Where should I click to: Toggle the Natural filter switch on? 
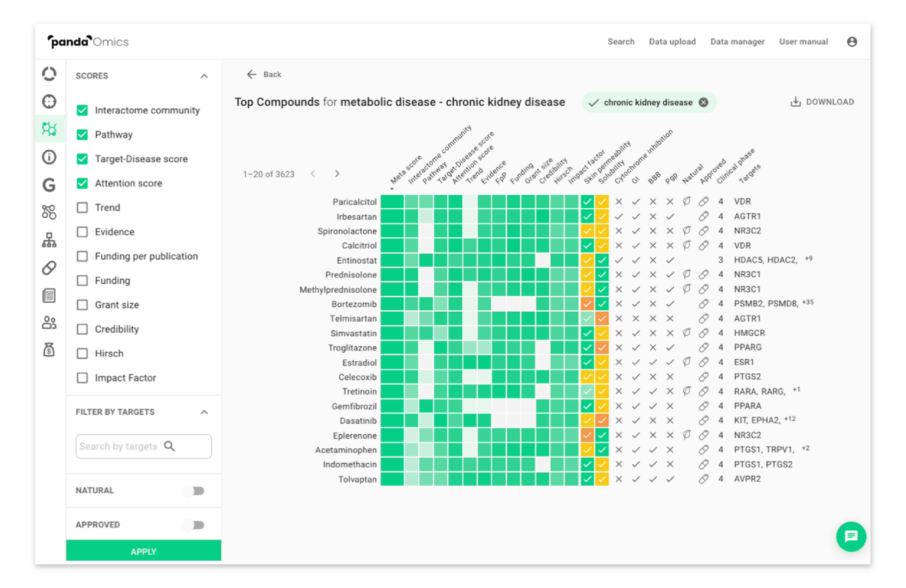193,491
